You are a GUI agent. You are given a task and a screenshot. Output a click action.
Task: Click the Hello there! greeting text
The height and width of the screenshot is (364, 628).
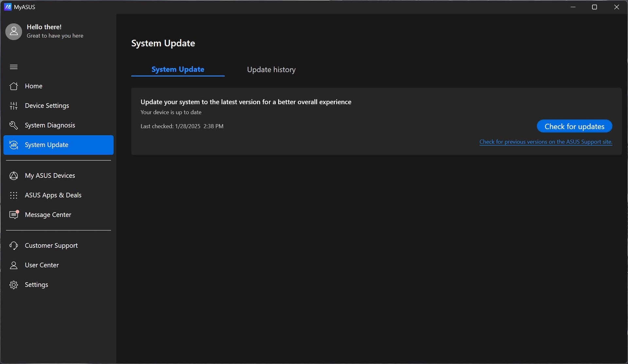pyautogui.click(x=44, y=27)
